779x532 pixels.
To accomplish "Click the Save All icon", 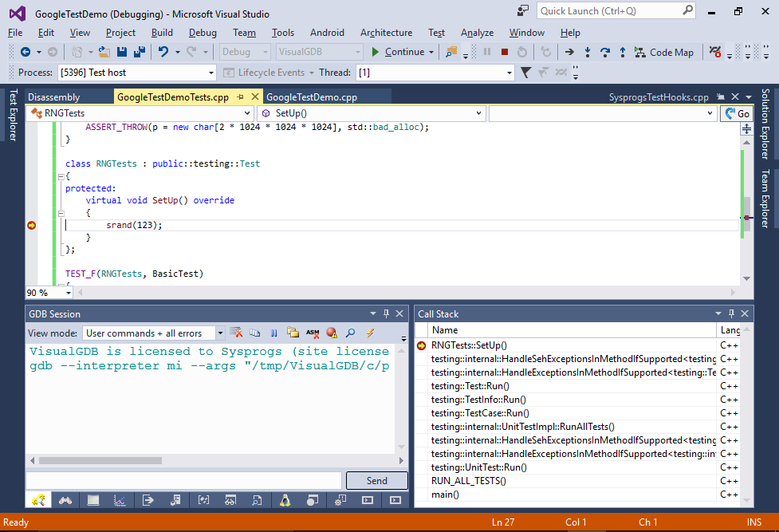I will click(139, 52).
